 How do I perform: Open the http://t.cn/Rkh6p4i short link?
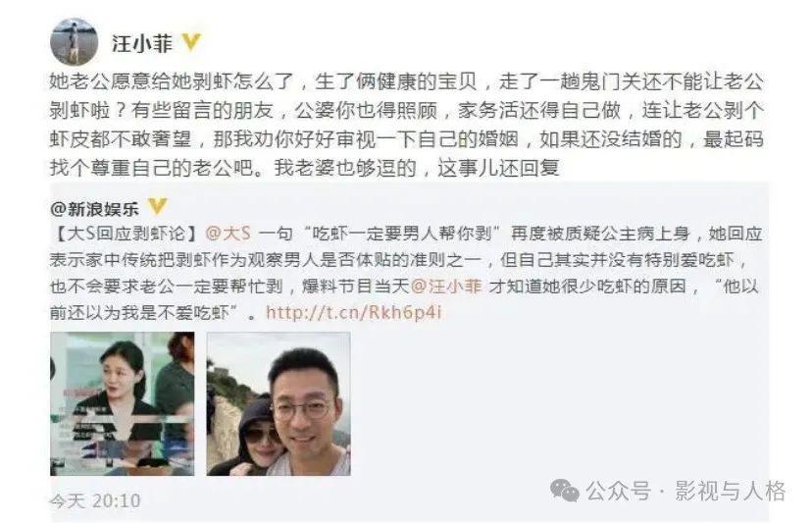pos(354,313)
